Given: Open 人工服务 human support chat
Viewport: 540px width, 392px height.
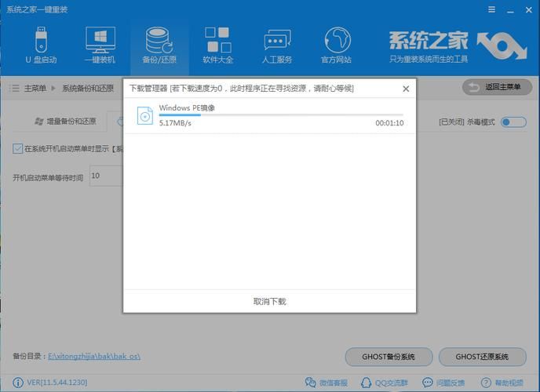Looking at the screenshot, I should pos(277,45).
